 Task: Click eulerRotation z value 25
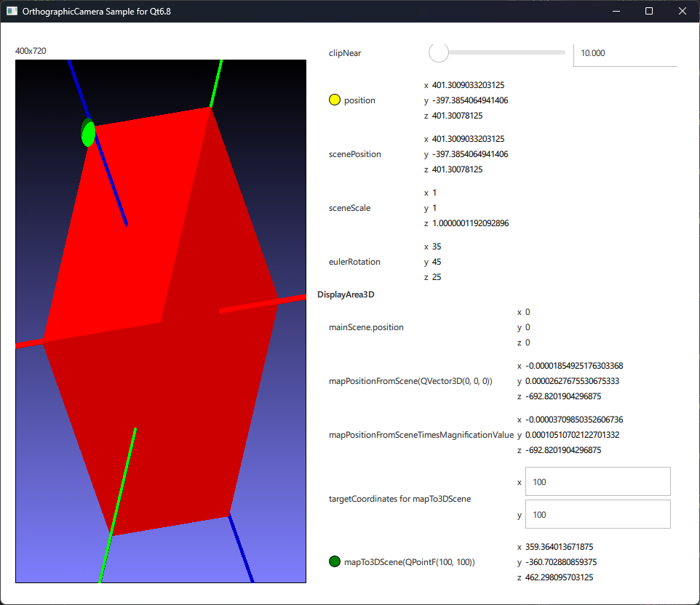pos(437,277)
